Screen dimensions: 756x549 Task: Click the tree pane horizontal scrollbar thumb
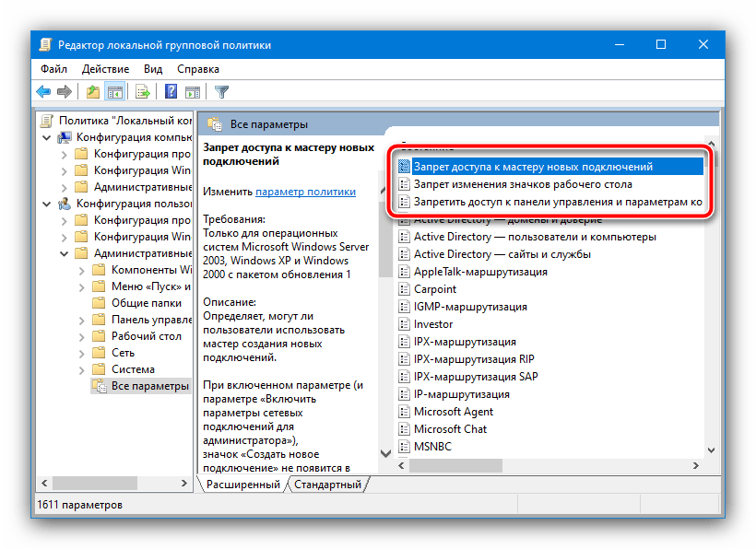point(94,483)
